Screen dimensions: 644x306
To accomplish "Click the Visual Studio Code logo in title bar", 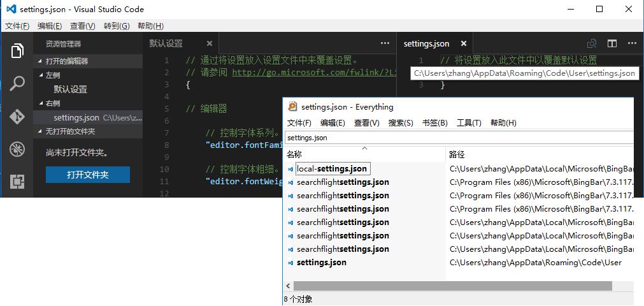I will pos(11,9).
